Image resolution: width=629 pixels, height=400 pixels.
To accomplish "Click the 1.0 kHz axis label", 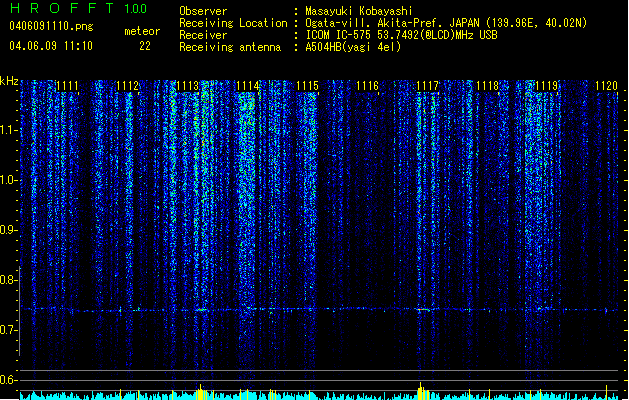I will (8, 180).
